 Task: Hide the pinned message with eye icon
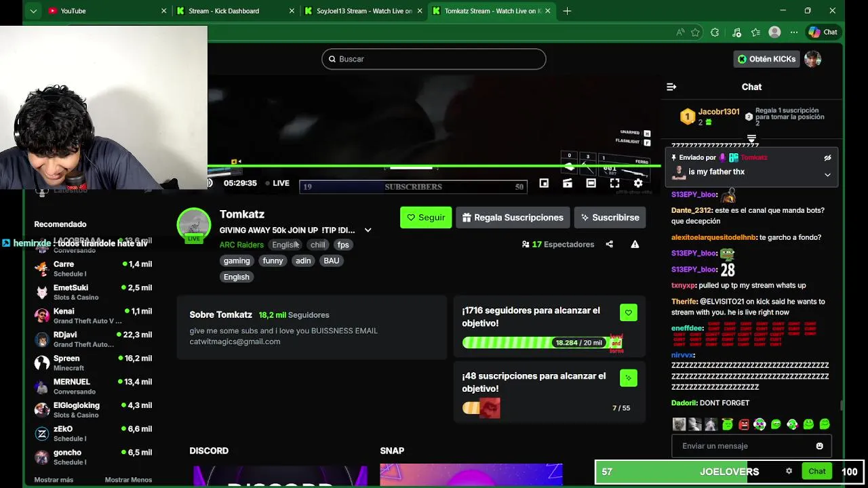click(827, 157)
